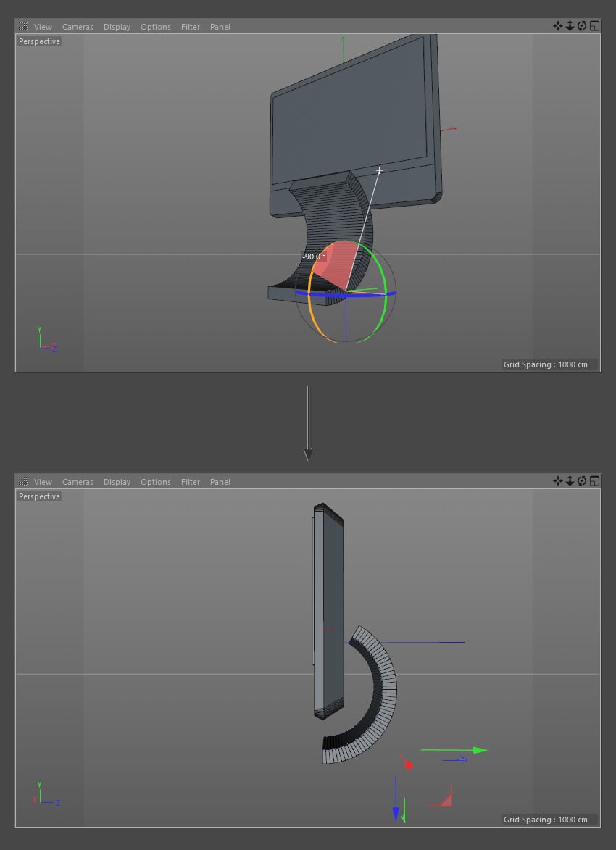
Task: Open Panel menu in top viewport
Action: pyautogui.click(x=220, y=27)
